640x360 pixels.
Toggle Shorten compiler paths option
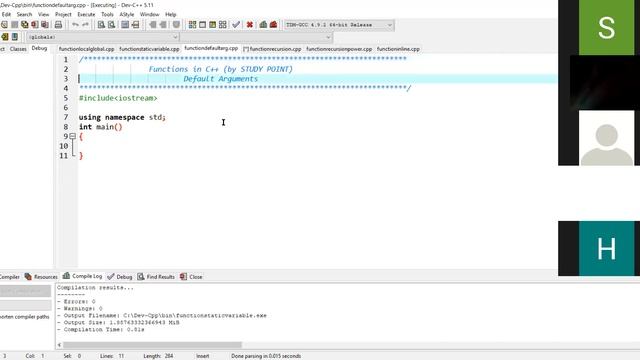pos(24,317)
